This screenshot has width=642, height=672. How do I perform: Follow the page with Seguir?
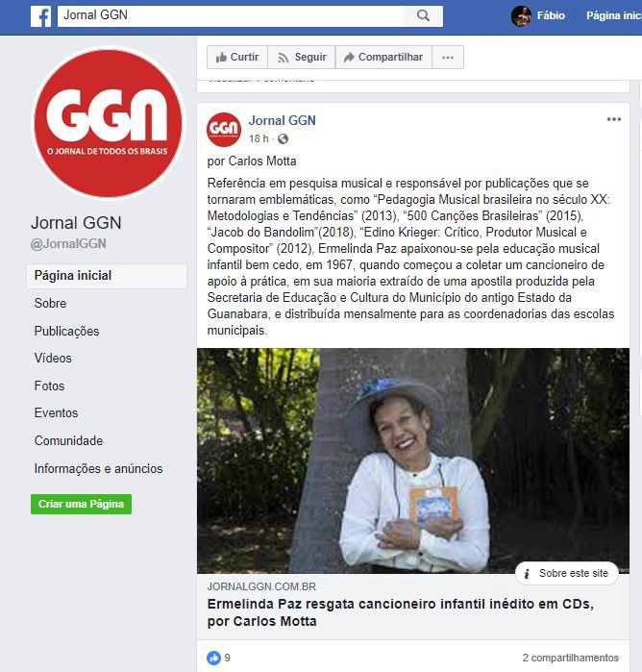[302, 57]
